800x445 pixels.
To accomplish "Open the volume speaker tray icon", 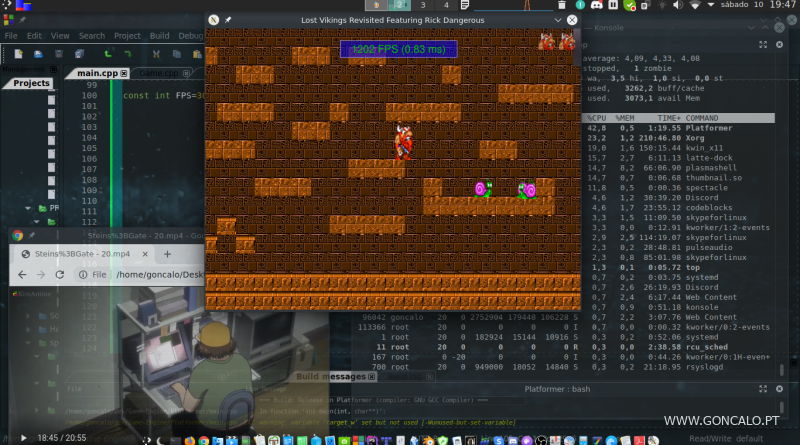I will point(678,5).
